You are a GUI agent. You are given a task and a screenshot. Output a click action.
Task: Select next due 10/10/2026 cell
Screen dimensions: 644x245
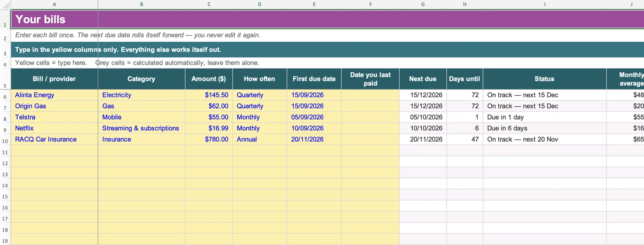click(423, 128)
